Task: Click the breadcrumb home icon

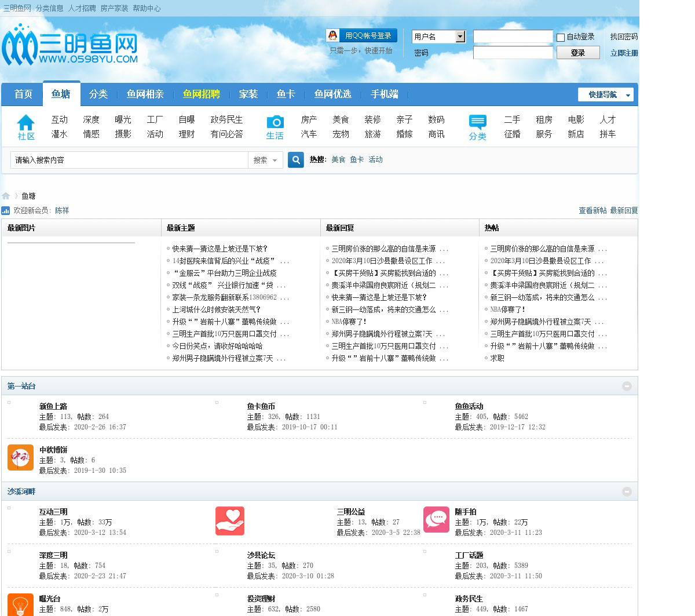Action: click(6, 196)
